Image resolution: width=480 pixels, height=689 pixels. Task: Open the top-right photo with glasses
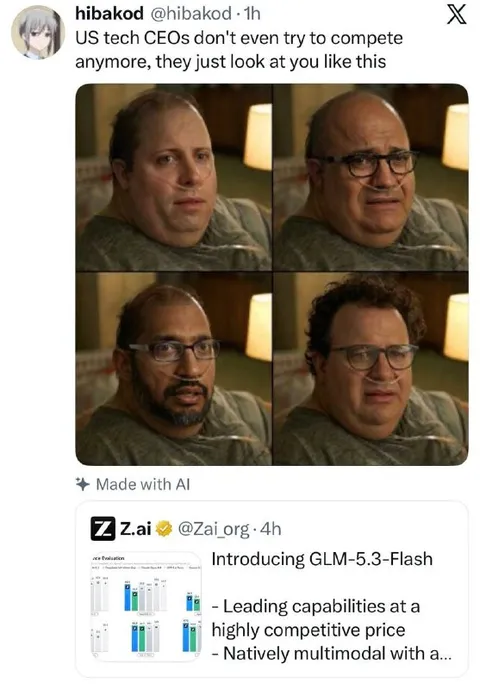point(371,177)
